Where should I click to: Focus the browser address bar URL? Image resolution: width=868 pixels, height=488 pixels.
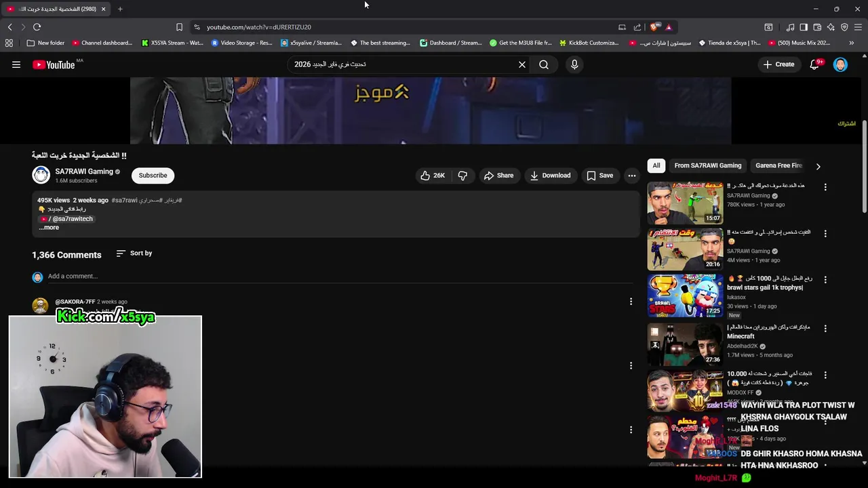coord(259,27)
